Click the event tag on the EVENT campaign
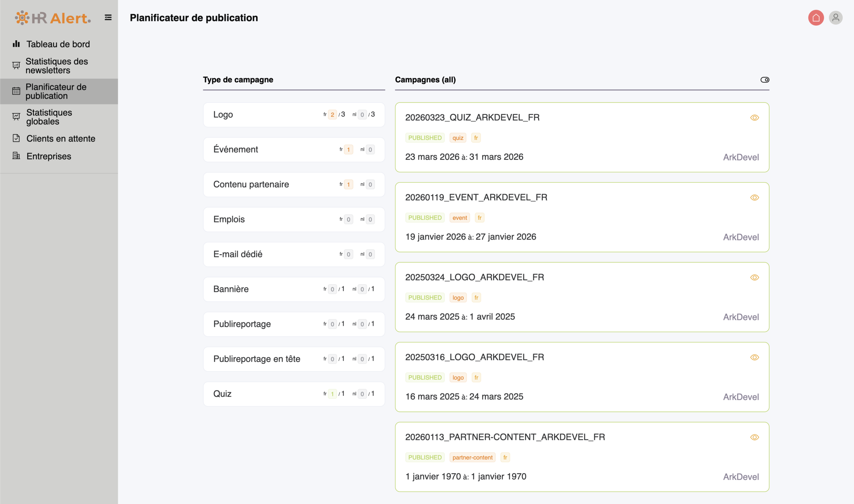This screenshot has width=854, height=504. tap(459, 218)
